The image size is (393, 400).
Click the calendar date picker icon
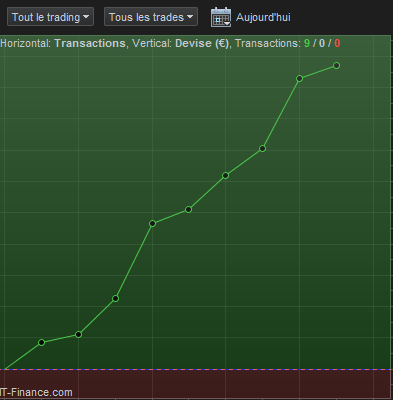pyautogui.click(x=221, y=17)
